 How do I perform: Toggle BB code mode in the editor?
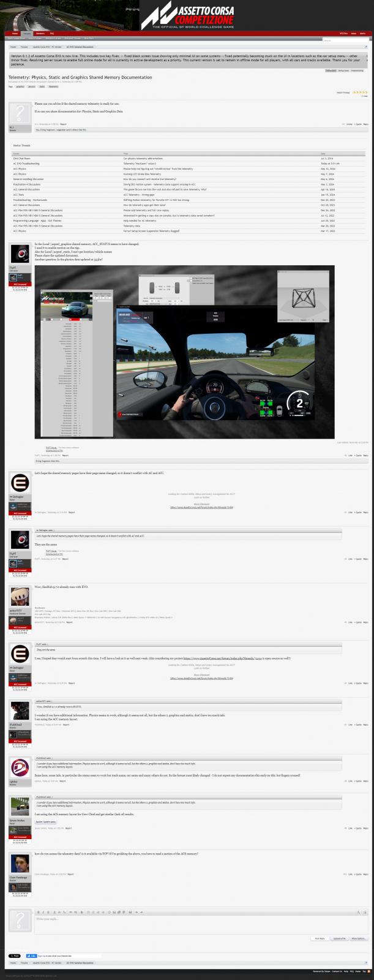[x=365, y=912]
